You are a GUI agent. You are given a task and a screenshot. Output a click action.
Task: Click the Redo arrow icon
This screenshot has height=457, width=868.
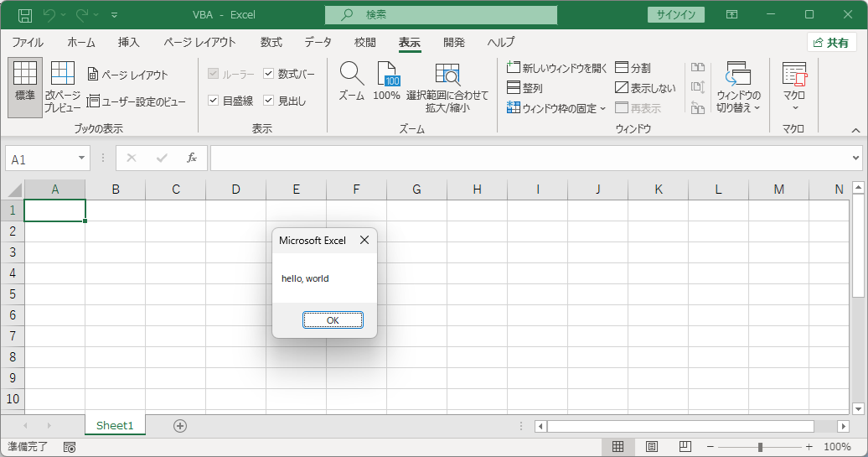pos(82,15)
